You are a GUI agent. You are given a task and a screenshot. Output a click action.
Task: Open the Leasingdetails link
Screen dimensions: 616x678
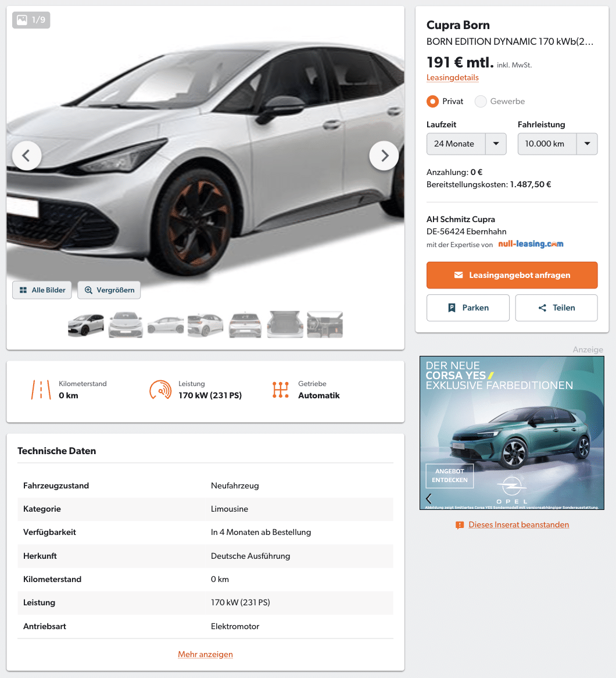coord(453,78)
